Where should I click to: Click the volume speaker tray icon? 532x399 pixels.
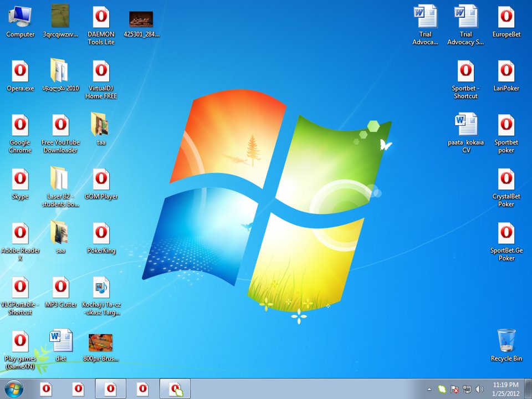pyautogui.click(x=479, y=389)
